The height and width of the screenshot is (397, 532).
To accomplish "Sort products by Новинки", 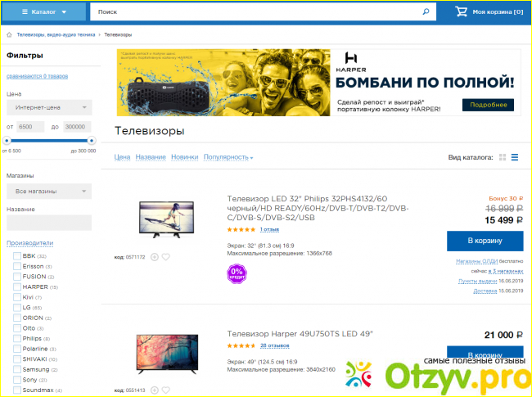I will click(x=184, y=156).
